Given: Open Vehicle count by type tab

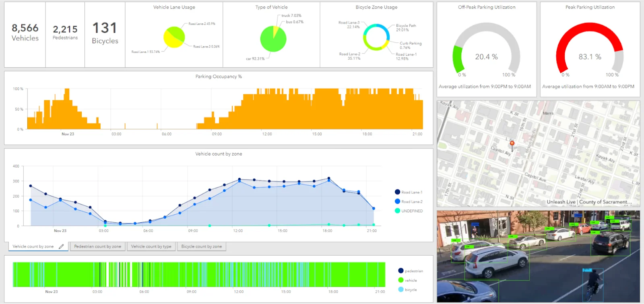Looking at the screenshot, I should (x=151, y=246).
